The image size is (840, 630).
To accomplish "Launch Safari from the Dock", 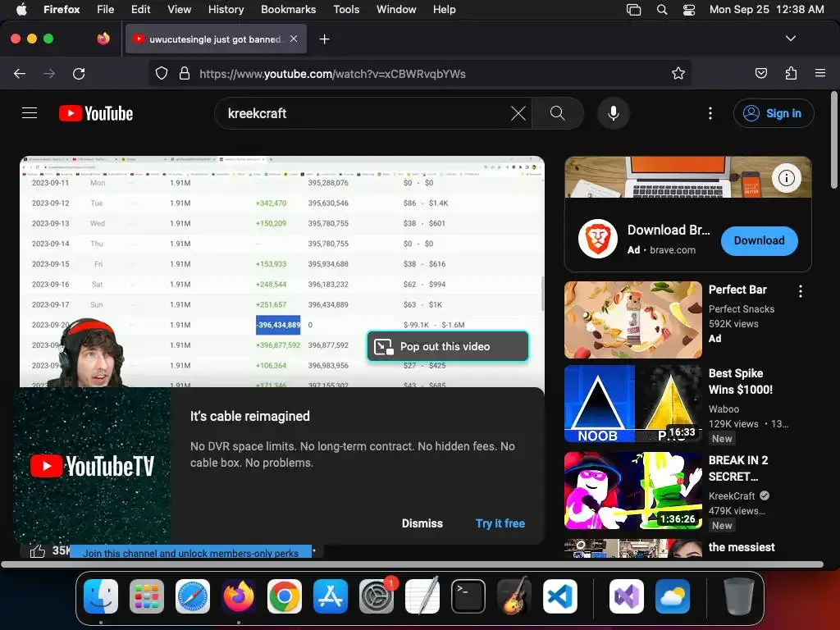I will (x=193, y=596).
